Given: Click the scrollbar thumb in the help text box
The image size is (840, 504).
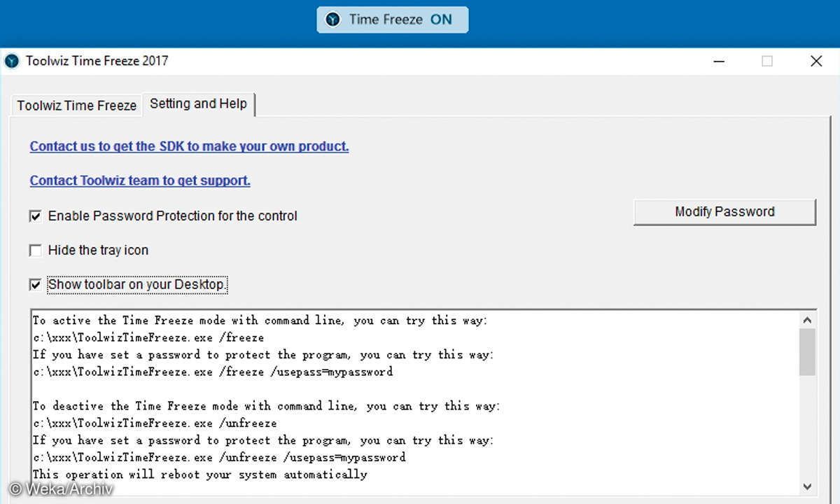Looking at the screenshot, I should pos(807,352).
